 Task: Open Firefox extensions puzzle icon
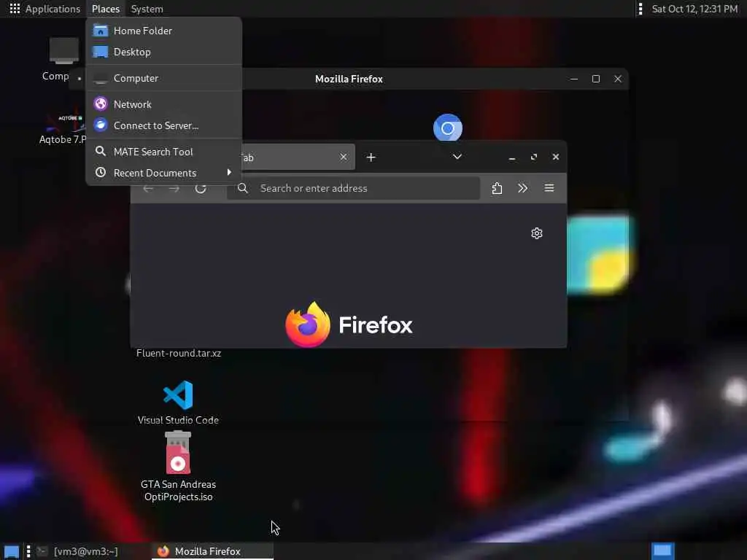497,189
